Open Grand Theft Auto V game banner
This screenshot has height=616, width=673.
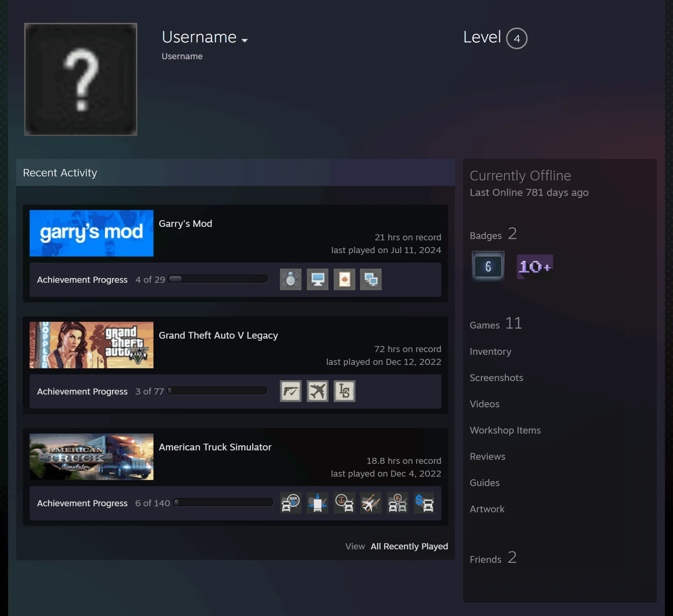coord(91,345)
